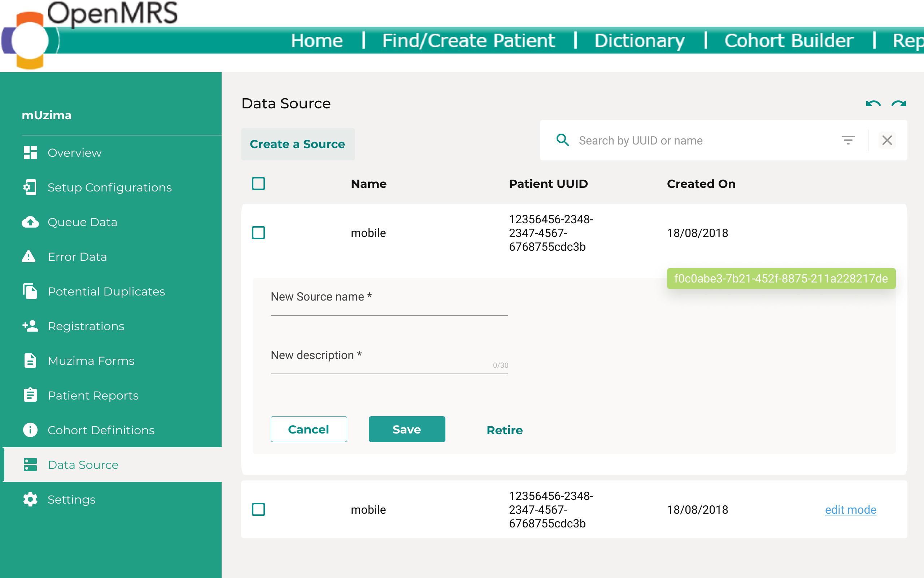Click the Patient UUID column header

pyautogui.click(x=548, y=184)
